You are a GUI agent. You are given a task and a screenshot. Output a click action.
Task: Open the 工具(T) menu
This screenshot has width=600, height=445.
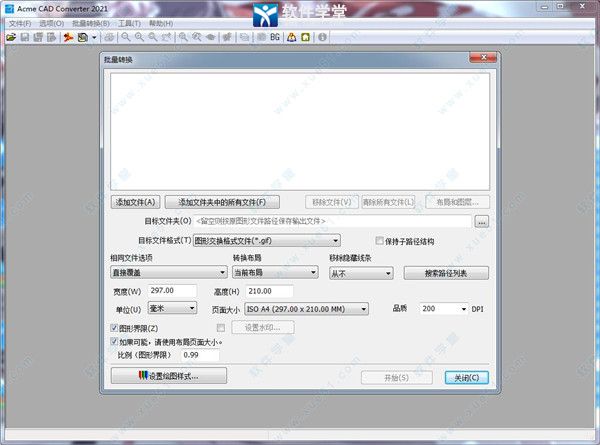129,24
